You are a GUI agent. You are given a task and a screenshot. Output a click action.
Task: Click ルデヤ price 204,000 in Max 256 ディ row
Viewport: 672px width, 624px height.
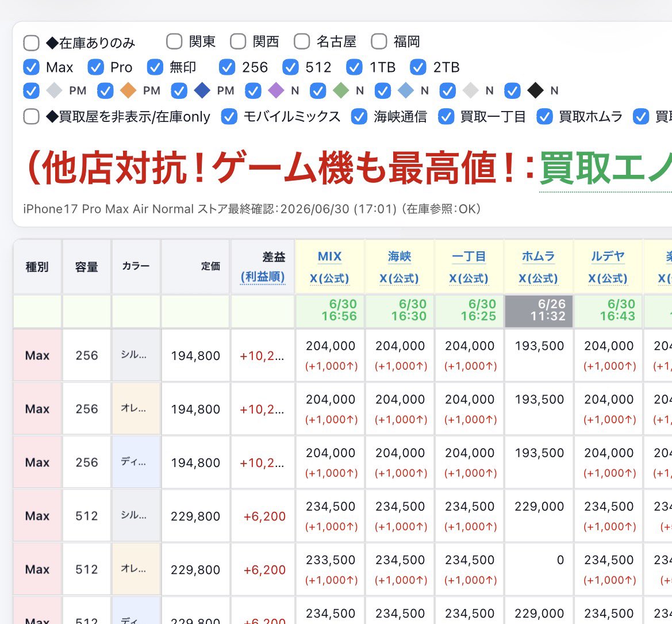pos(609,453)
